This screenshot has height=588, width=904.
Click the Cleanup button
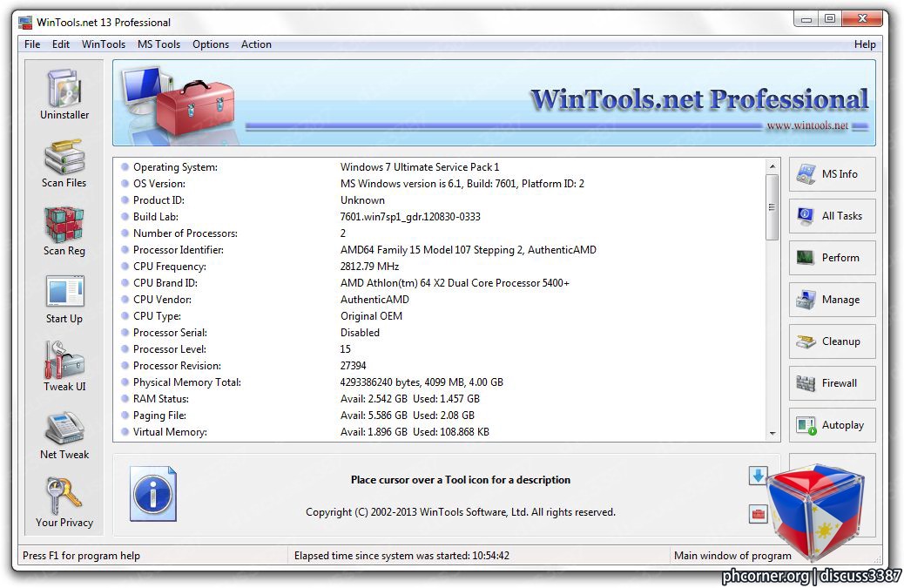[832, 341]
